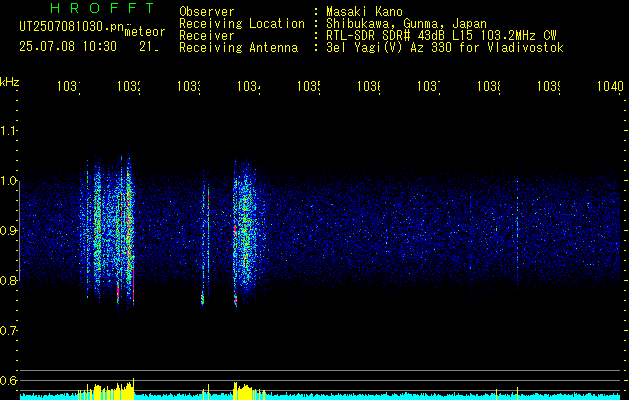Select the file name UT2507081030.pn

[x=73, y=26]
